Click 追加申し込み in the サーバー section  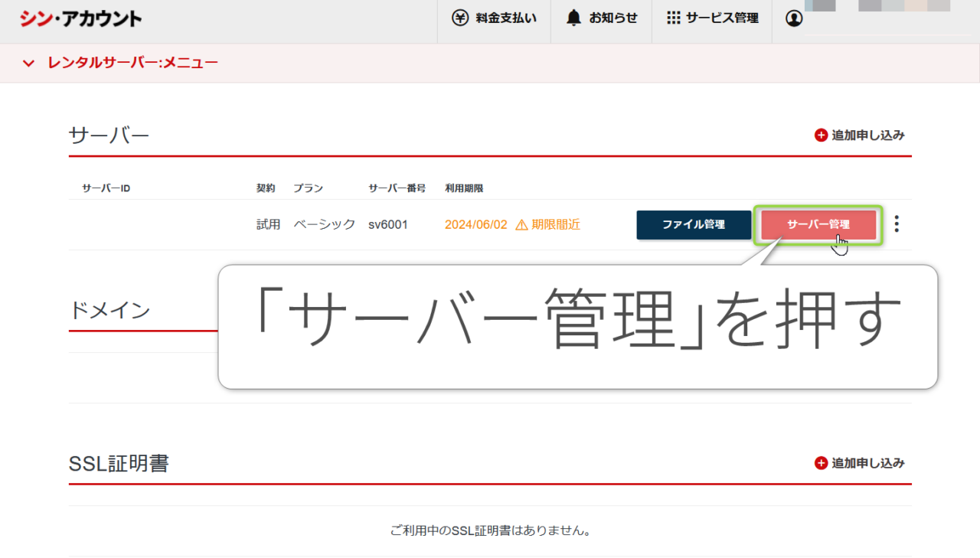tap(868, 135)
